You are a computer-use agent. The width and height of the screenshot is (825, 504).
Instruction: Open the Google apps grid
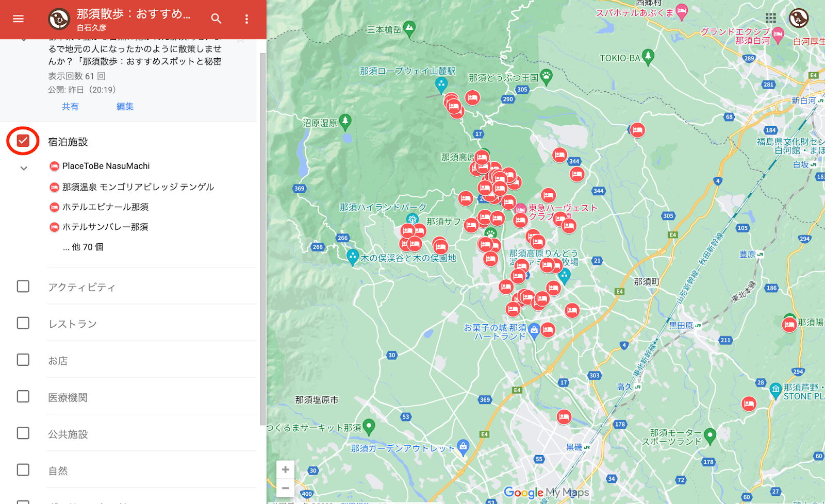click(771, 19)
